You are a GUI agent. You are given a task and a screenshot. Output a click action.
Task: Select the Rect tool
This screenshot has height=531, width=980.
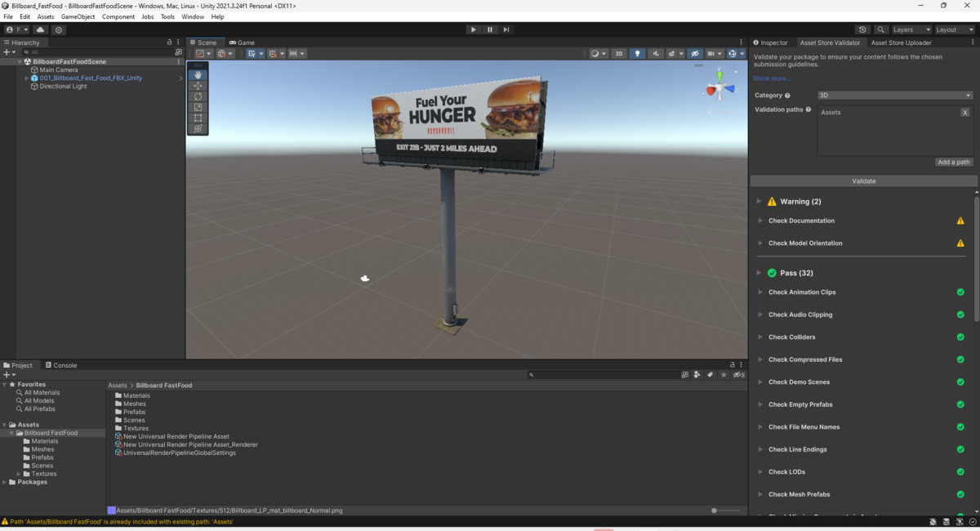[198, 118]
